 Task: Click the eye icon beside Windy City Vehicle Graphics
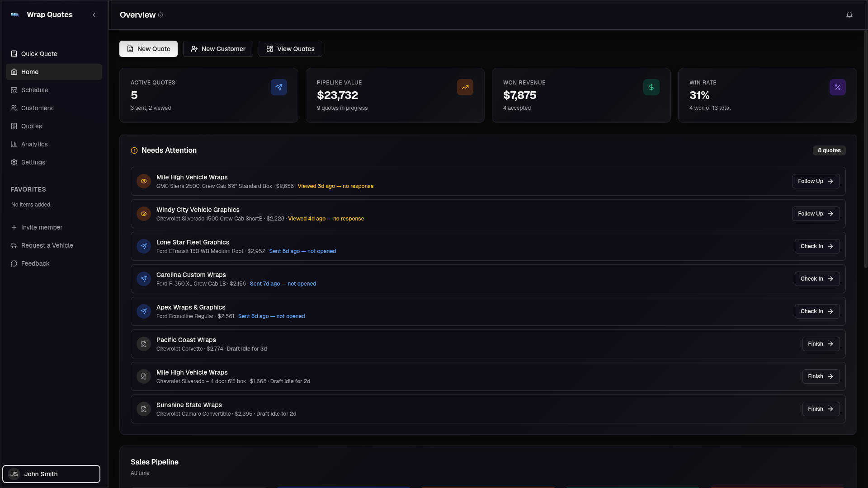pos(144,214)
